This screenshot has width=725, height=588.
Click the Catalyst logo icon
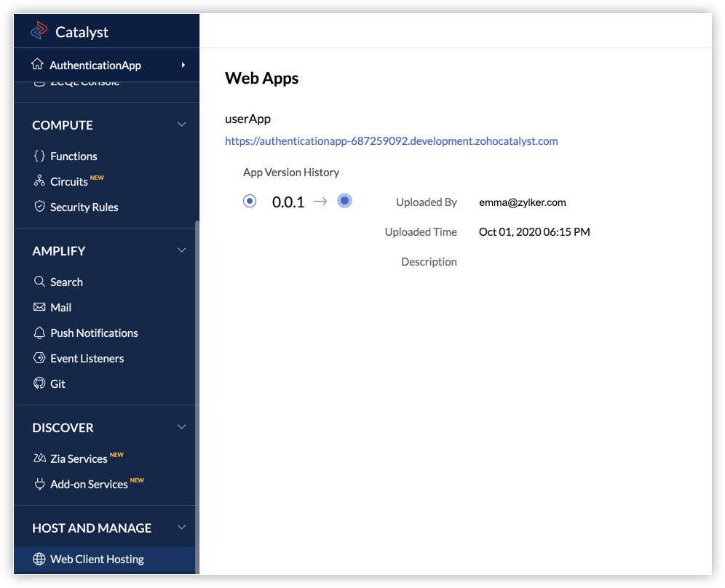coord(39,31)
